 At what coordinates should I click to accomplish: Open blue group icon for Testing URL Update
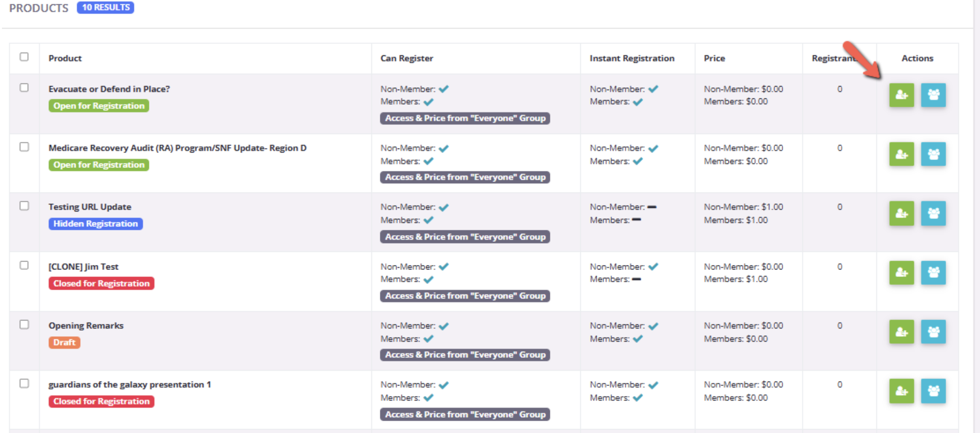[x=933, y=213]
